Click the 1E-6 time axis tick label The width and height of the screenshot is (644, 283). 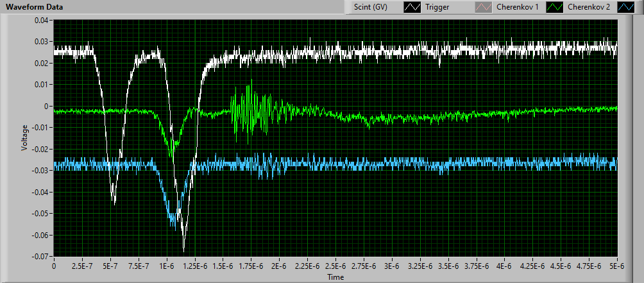pos(167,265)
